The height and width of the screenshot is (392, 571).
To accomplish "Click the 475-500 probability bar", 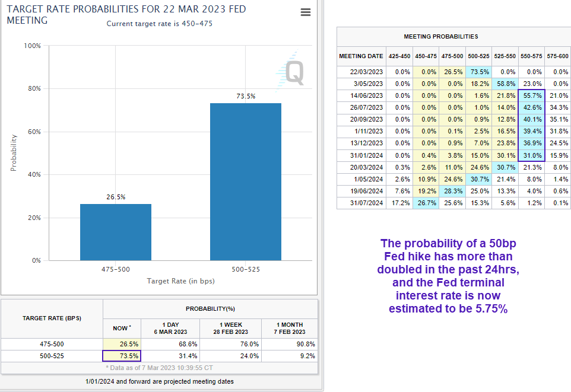I will (116, 232).
